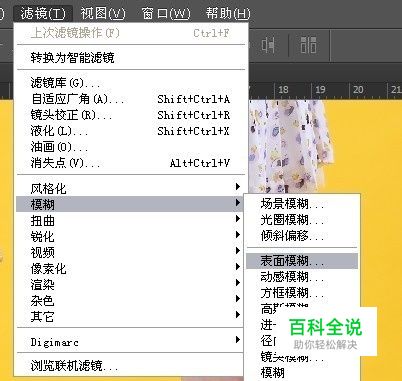The width and height of the screenshot is (402, 381).
Task: Expand the 锐化 submenu
Action: click(x=131, y=236)
